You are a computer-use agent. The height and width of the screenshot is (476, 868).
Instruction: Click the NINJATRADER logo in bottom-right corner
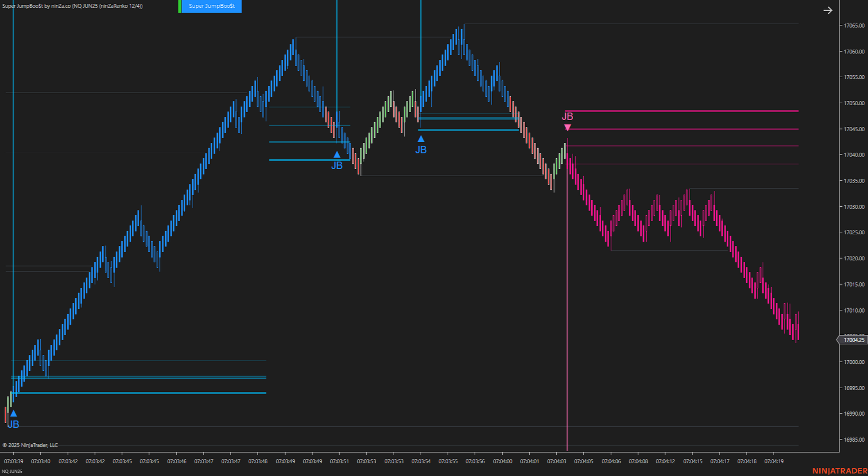point(839,471)
